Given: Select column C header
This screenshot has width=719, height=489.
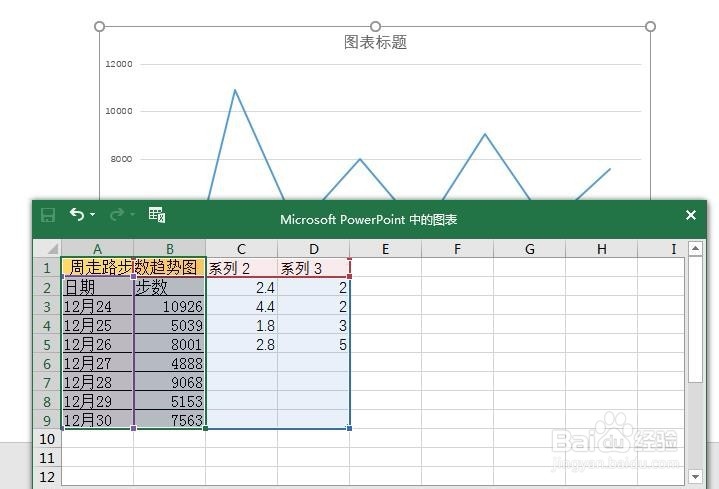Looking at the screenshot, I should tap(242, 249).
